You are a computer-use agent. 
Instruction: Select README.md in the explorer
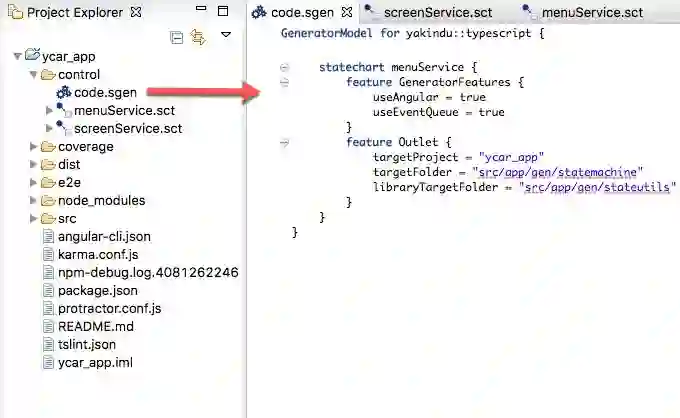[x=96, y=327]
